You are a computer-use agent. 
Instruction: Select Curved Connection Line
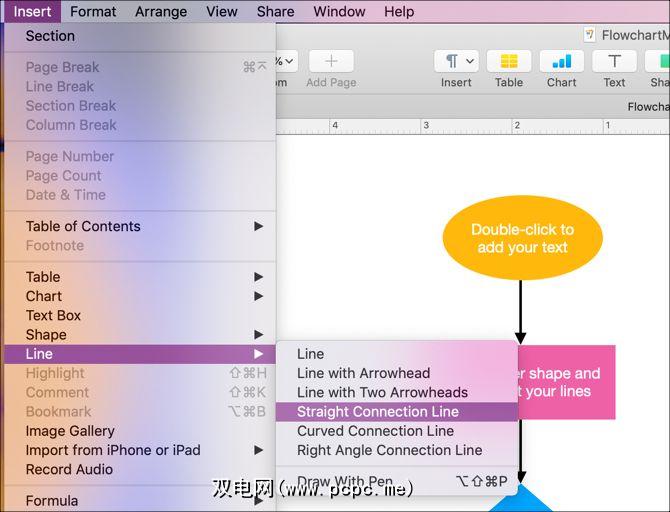pyautogui.click(x=397, y=431)
